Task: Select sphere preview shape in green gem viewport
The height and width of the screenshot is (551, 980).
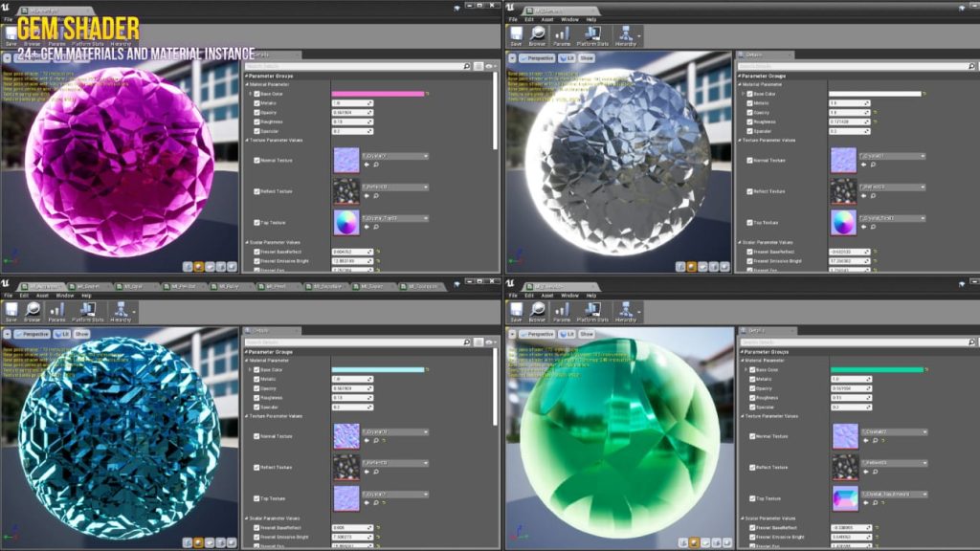Action: click(695, 543)
